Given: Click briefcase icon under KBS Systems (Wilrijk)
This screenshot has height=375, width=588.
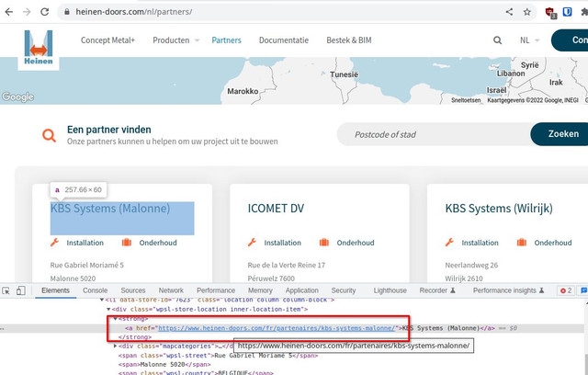Looking at the screenshot, I should point(522,243).
